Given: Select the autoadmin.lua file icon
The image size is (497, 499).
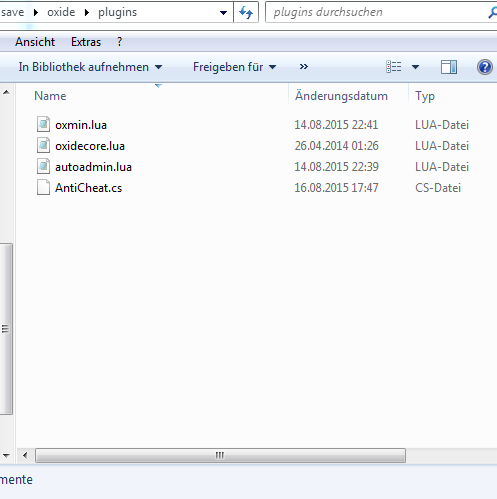Looking at the screenshot, I should [x=43, y=166].
